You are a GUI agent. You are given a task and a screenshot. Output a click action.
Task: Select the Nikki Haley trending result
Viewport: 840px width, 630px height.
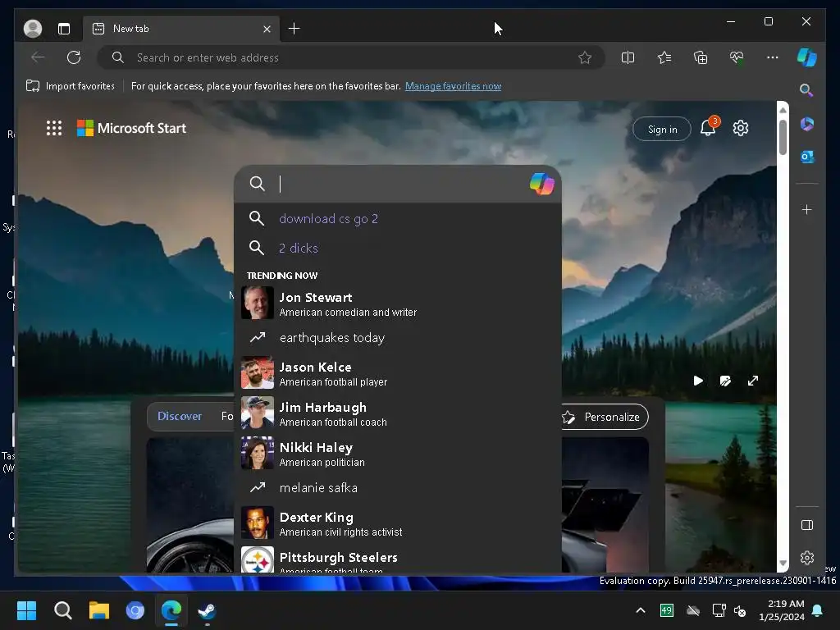point(398,453)
